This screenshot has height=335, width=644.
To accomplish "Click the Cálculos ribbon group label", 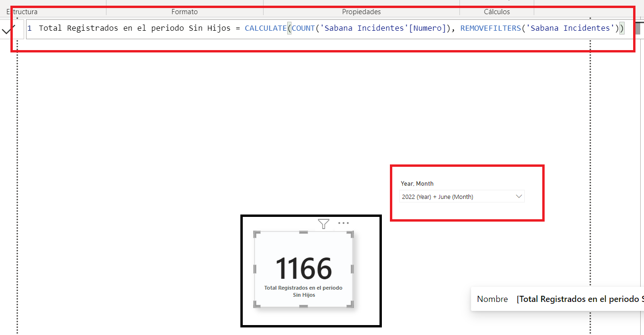I will click(x=497, y=12).
